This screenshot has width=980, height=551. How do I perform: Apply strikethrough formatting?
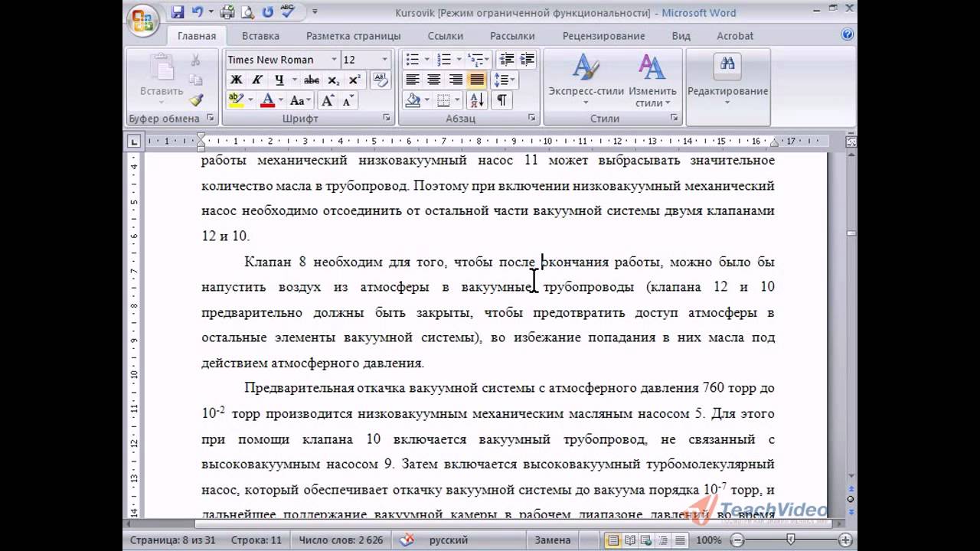[312, 80]
